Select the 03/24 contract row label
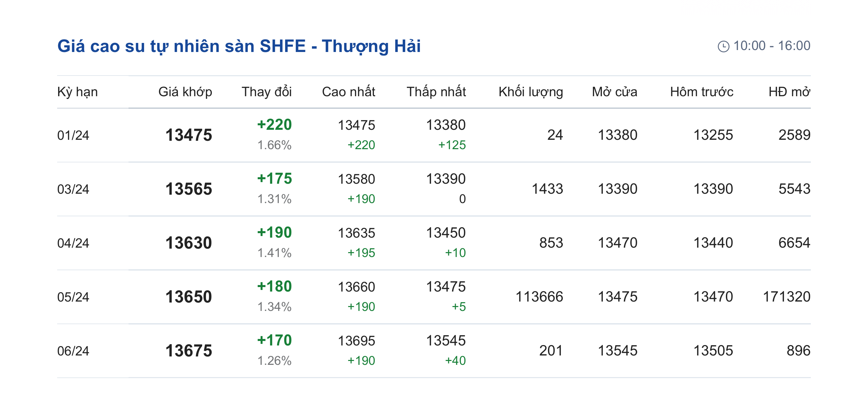The height and width of the screenshot is (401, 868). click(x=73, y=189)
